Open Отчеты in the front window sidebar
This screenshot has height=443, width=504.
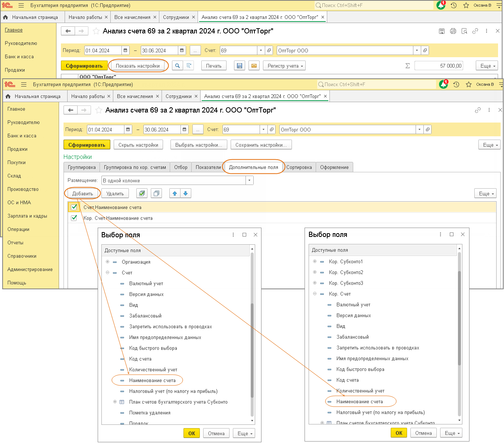tap(15, 242)
